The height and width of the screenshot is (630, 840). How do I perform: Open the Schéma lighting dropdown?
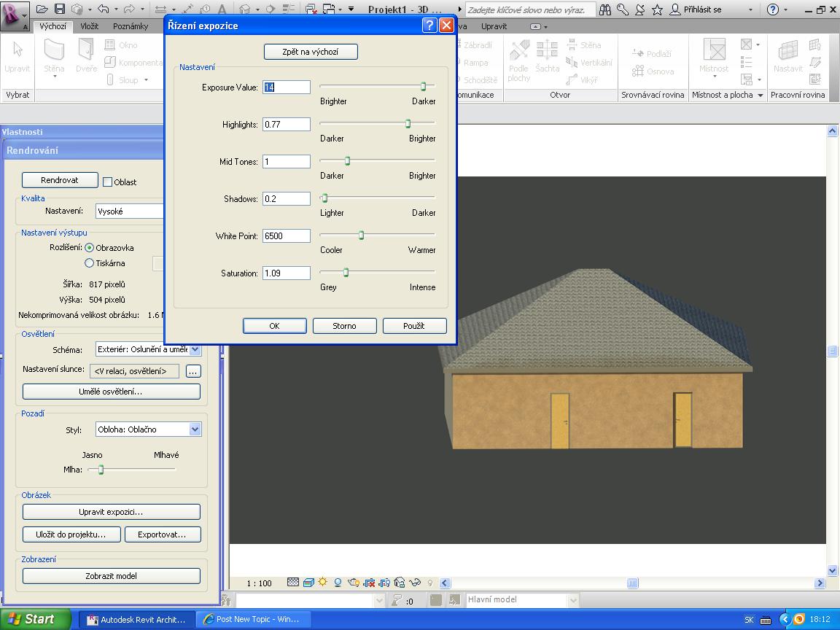(195, 350)
